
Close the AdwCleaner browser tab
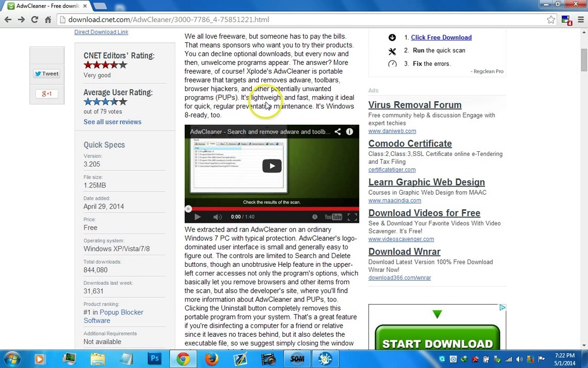click(85, 6)
